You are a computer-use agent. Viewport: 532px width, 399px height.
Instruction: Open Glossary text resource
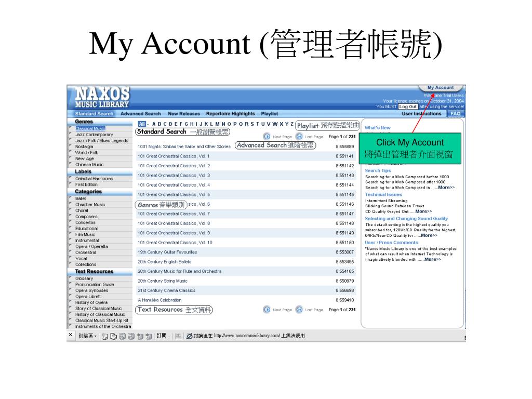(x=84, y=278)
